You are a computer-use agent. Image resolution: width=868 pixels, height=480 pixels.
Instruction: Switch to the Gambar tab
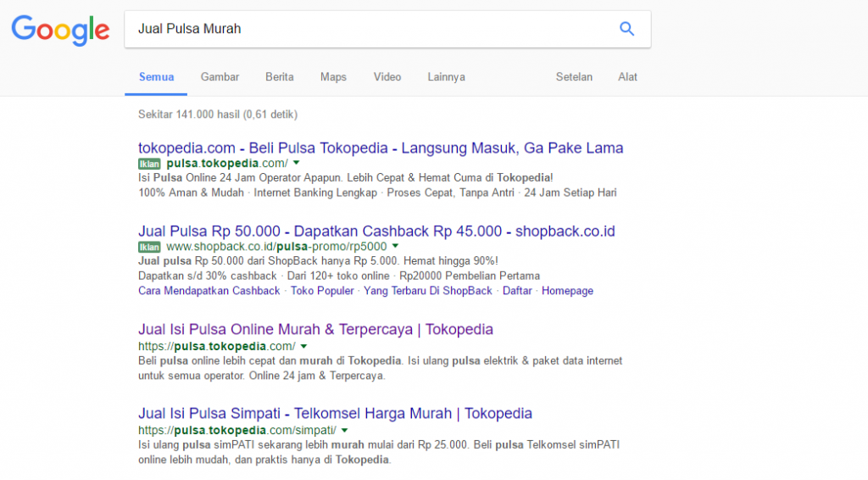[x=220, y=77]
